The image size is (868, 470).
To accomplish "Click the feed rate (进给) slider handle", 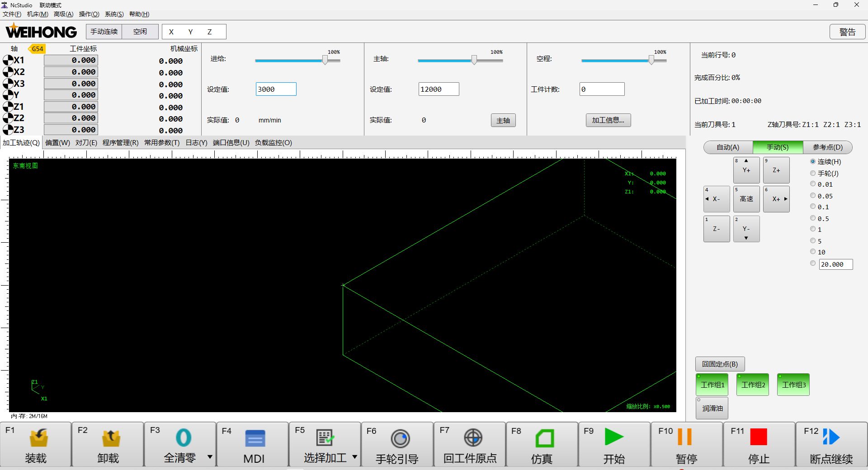I will click(325, 60).
